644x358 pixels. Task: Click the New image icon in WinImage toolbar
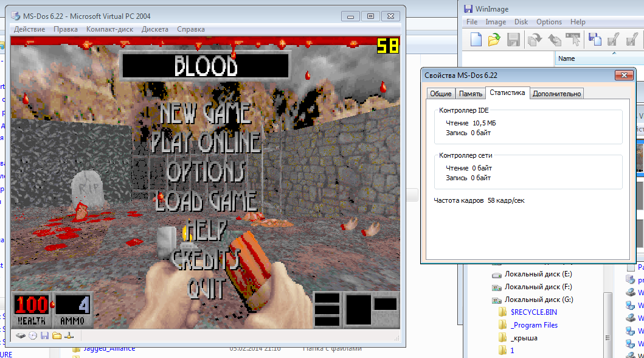[x=476, y=40]
